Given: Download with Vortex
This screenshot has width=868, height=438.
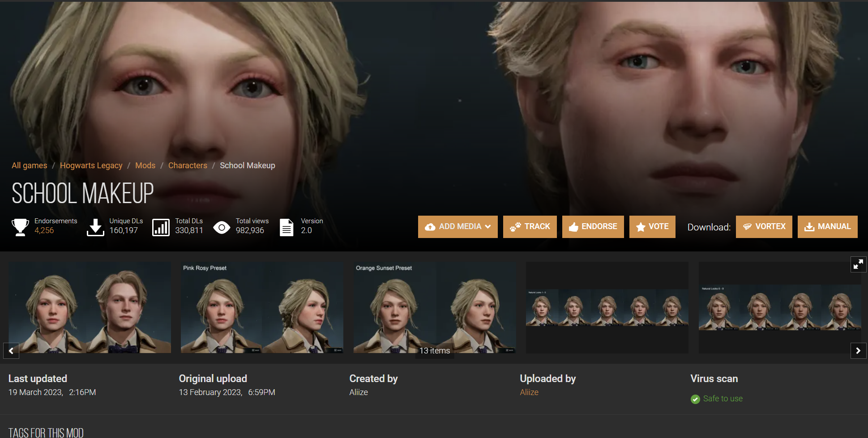Looking at the screenshot, I should tap(764, 227).
